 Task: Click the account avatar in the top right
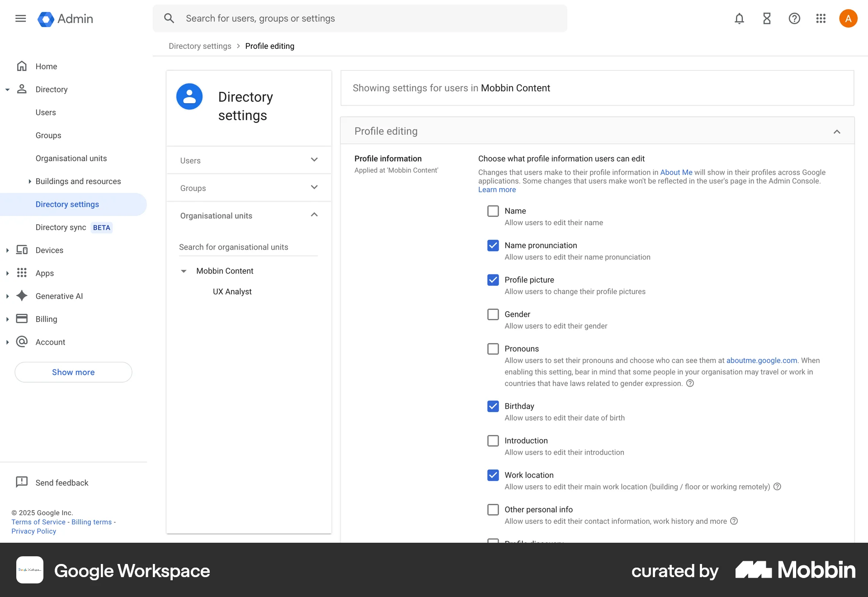click(848, 18)
